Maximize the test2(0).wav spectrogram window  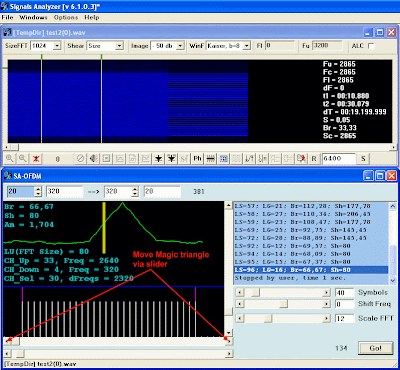tap(380, 32)
